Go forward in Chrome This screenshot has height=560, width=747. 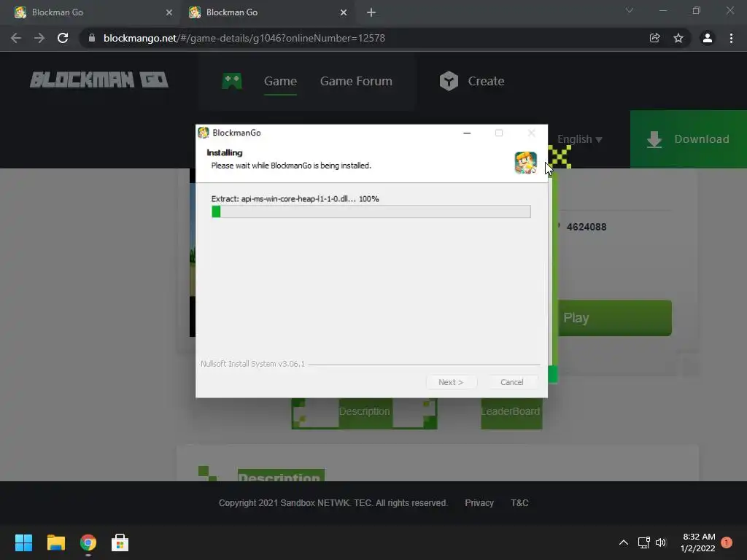coord(39,38)
